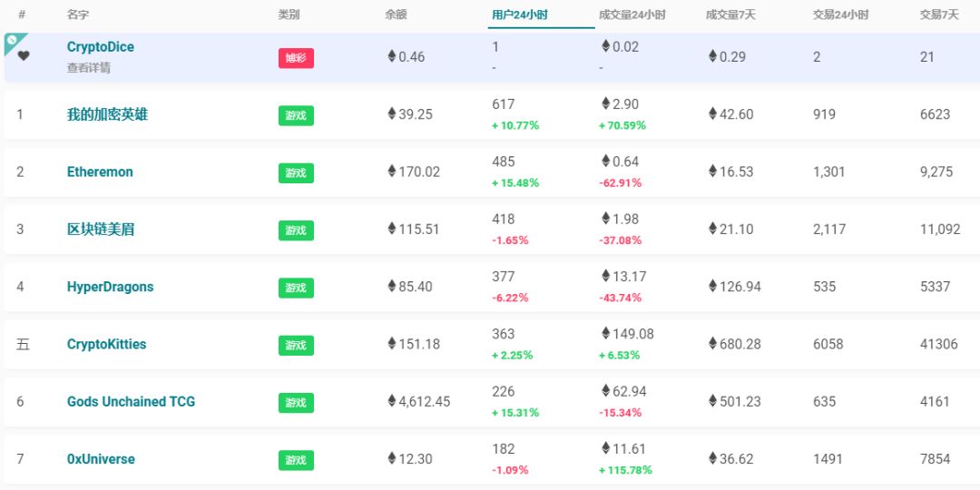
Task: Click 游戏 tag in 0xUniverse row
Action: [296, 461]
